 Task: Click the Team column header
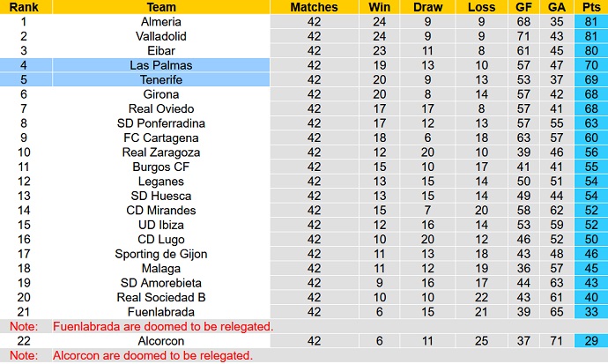[x=159, y=7]
